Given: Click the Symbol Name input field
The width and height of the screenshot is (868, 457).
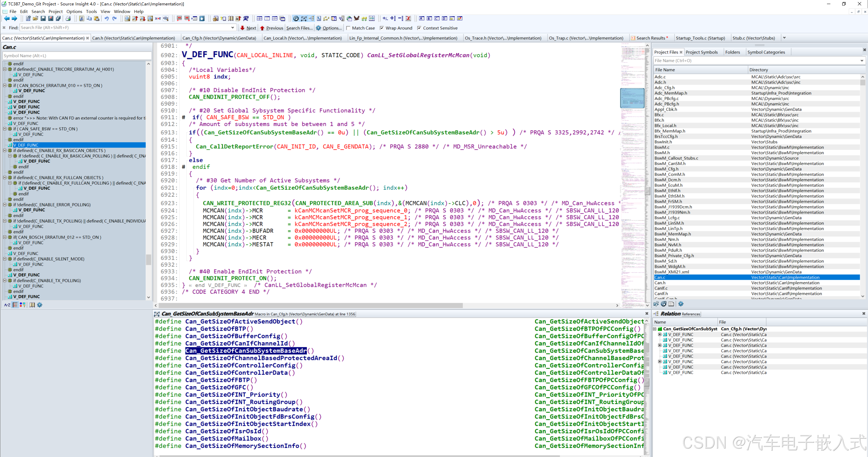Looking at the screenshot, I should 77,56.
